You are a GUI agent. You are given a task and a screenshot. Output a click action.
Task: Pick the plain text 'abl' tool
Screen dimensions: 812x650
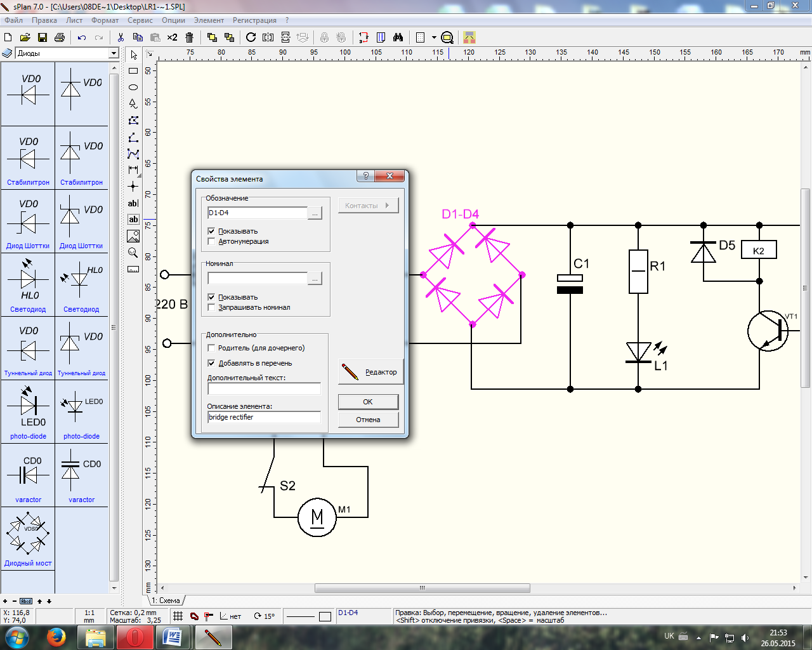(x=133, y=203)
